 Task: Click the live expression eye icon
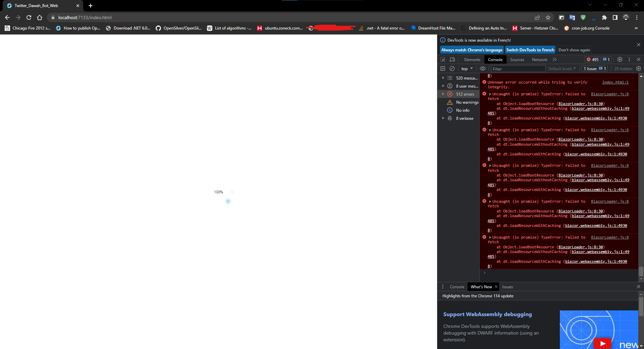483,68
